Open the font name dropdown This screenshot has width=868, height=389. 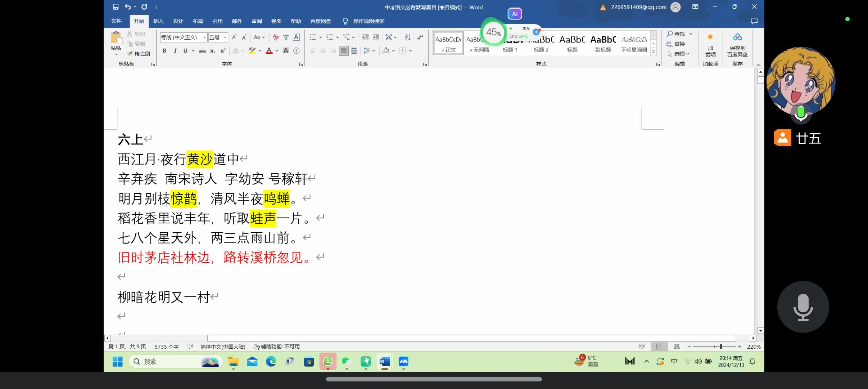pyautogui.click(x=204, y=37)
